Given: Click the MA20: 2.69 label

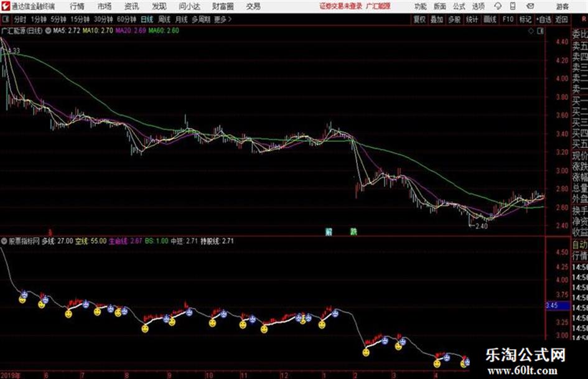Looking at the screenshot, I should [131, 30].
